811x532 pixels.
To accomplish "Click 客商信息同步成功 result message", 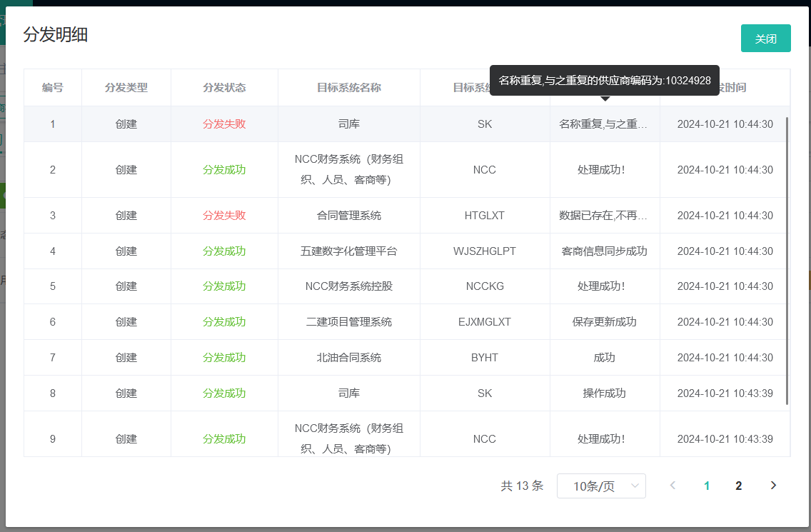I will click(x=604, y=251).
